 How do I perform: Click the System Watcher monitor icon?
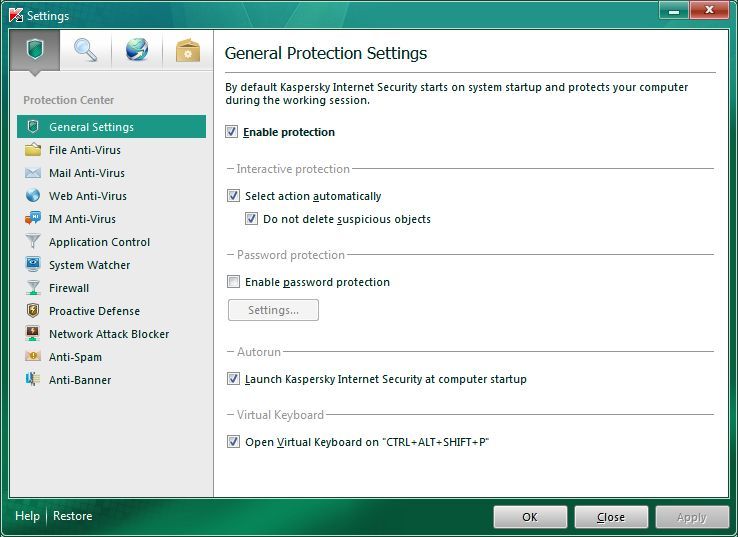pyautogui.click(x=33, y=264)
